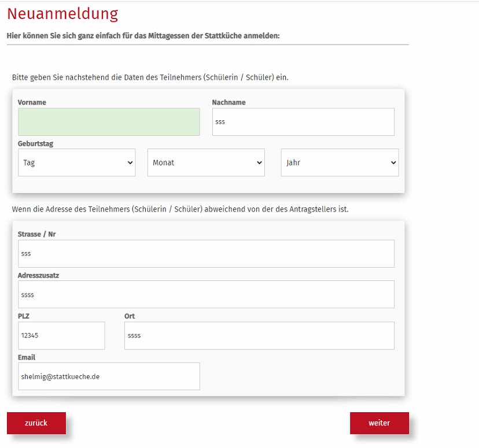
Task: Click into the Strasse / Nr input box
Action: [206, 254]
